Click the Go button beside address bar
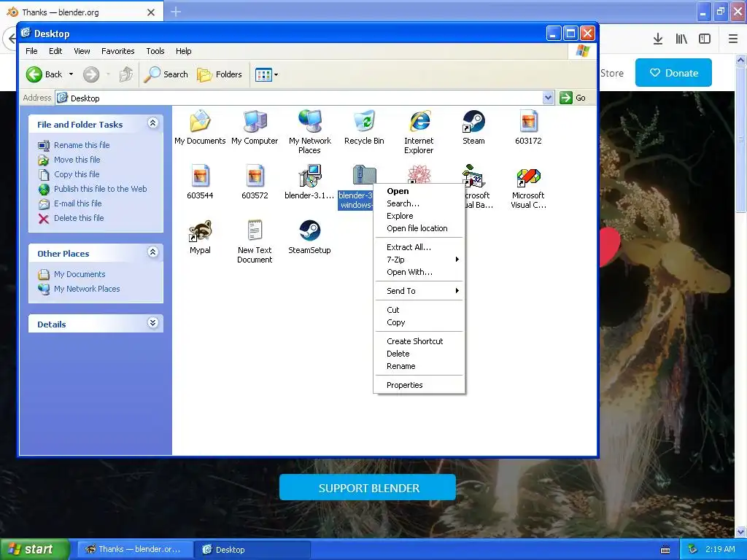 [x=573, y=98]
